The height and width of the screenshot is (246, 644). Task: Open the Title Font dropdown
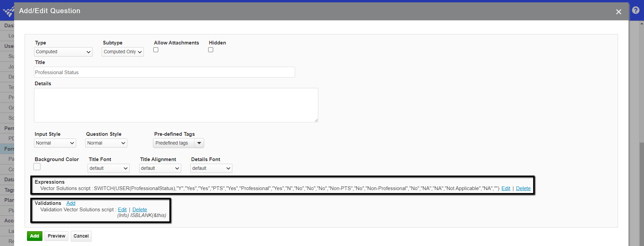[108, 168]
